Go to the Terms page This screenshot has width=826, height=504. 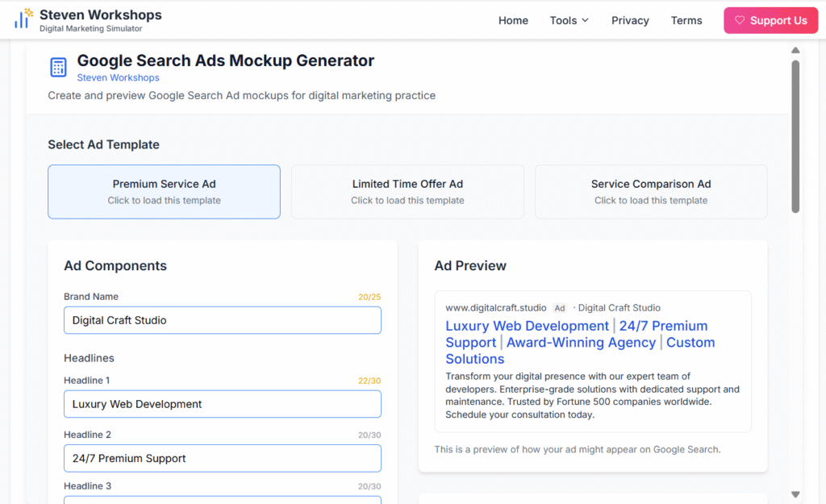coord(686,20)
